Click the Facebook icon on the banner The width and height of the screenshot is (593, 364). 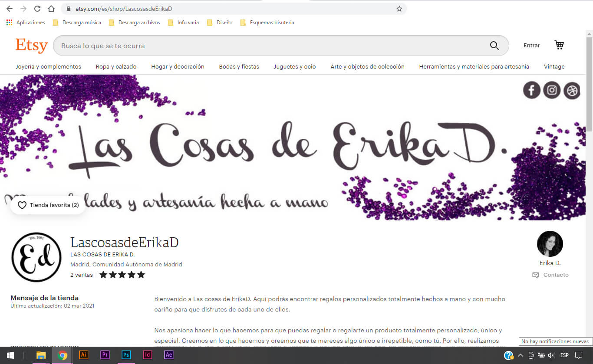point(532,90)
